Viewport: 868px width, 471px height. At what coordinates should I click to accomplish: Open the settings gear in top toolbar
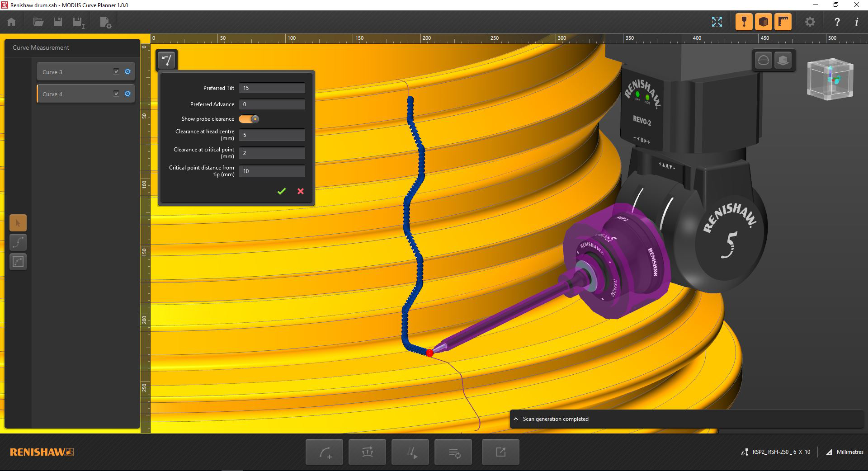coord(810,22)
